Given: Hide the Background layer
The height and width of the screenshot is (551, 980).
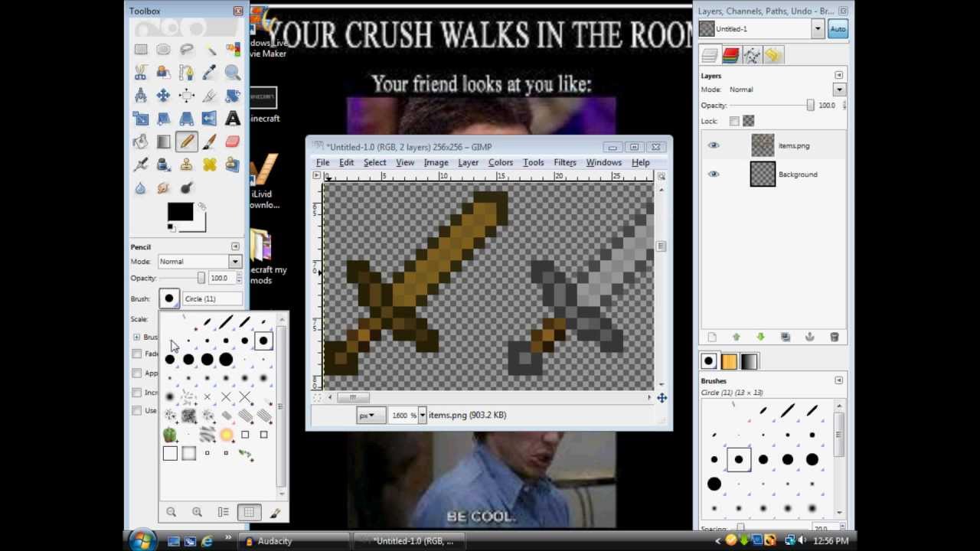Looking at the screenshot, I should (714, 174).
